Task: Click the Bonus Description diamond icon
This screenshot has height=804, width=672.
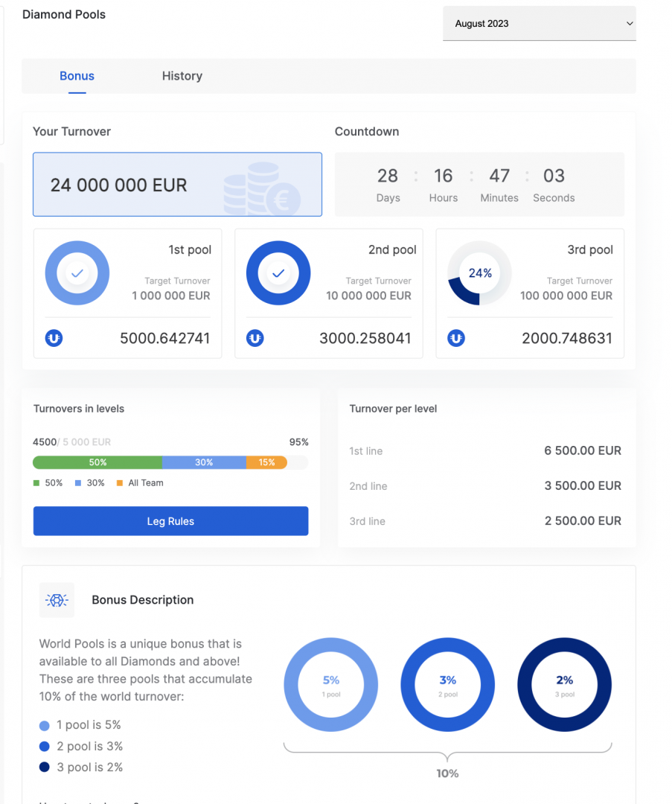Action: point(57,600)
